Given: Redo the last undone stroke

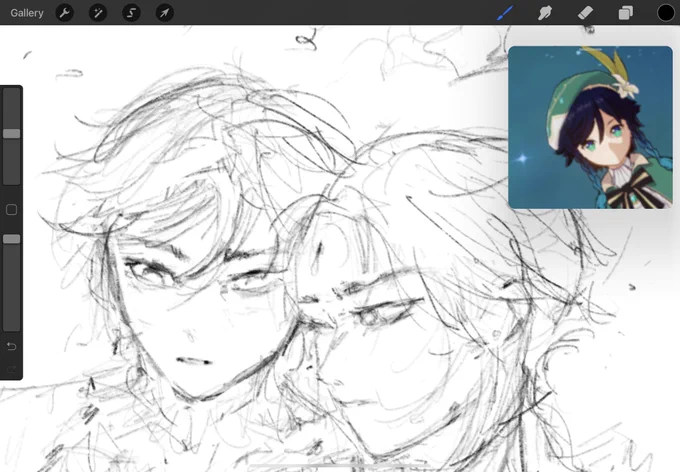Looking at the screenshot, I should pos(12,369).
